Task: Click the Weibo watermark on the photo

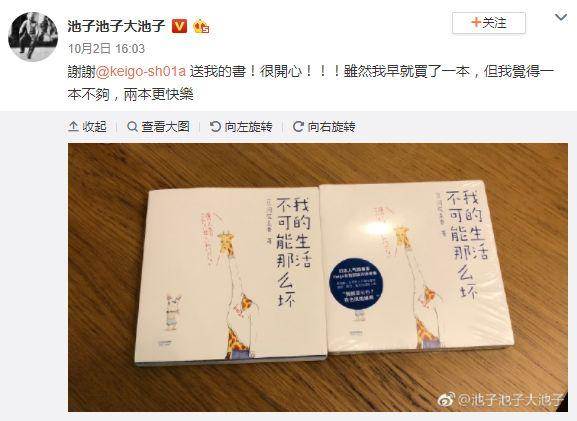Action: (501, 400)
